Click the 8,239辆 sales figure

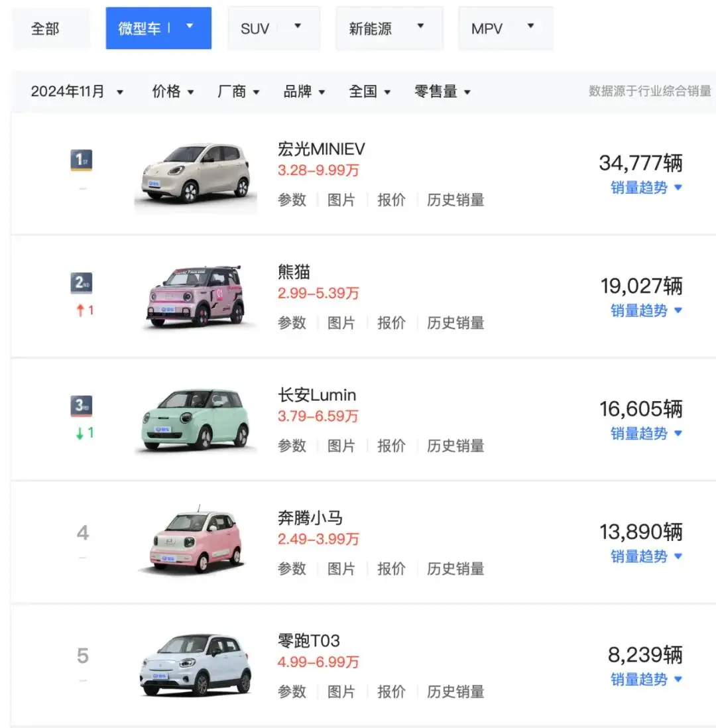pos(646,655)
